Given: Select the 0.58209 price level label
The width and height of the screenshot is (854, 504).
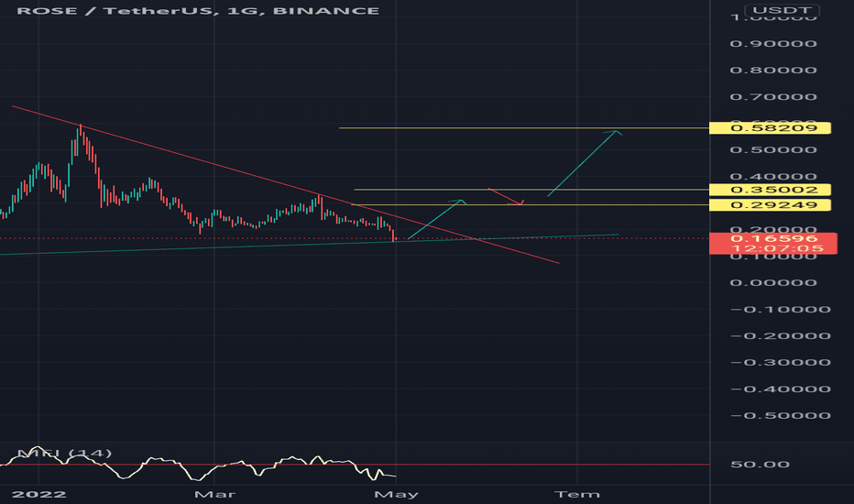Looking at the screenshot, I should pos(770,128).
